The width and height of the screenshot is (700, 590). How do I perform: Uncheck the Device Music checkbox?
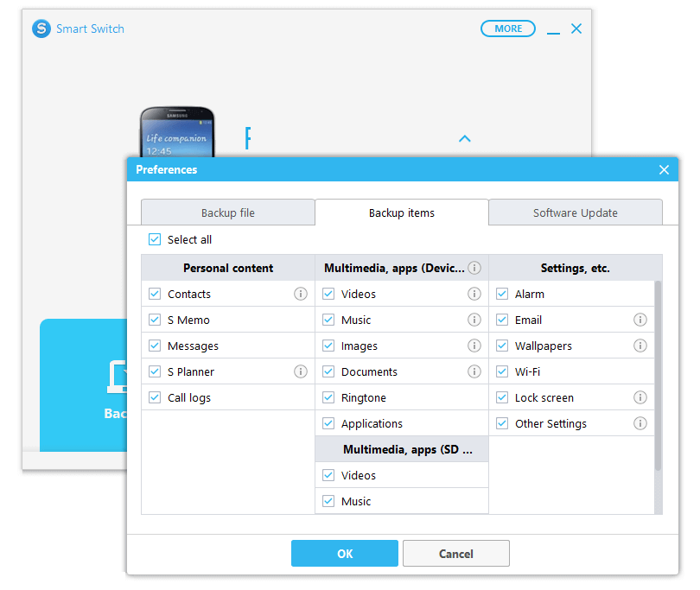coord(328,320)
